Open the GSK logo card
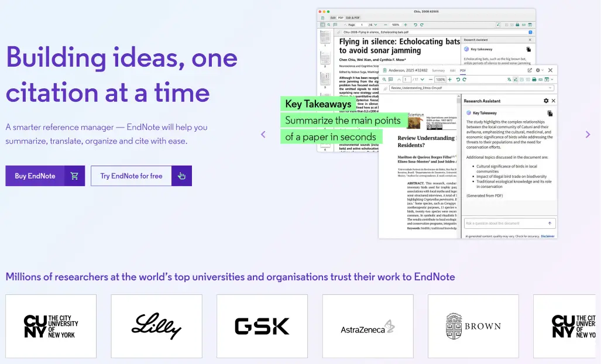The height and width of the screenshot is (364, 601). click(262, 326)
